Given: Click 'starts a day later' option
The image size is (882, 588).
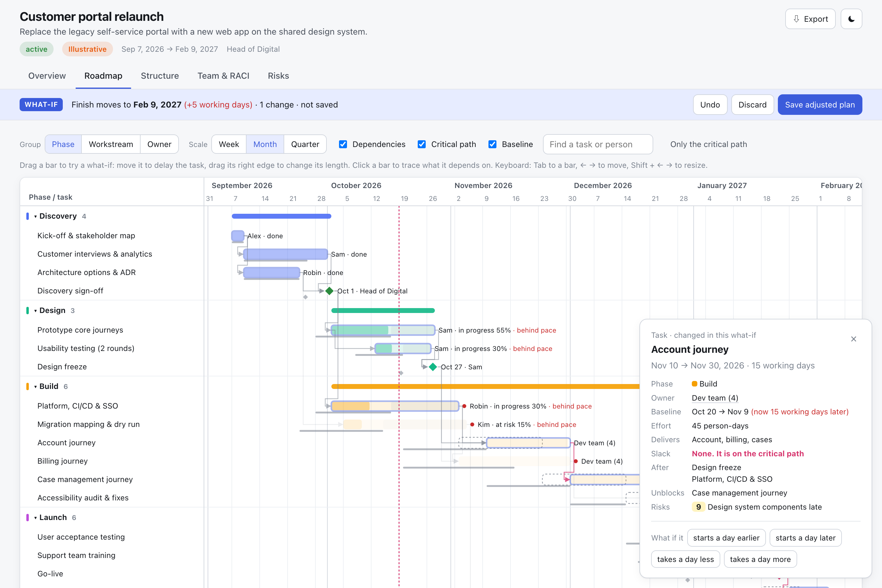Looking at the screenshot, I should click(x=805, y=538).
